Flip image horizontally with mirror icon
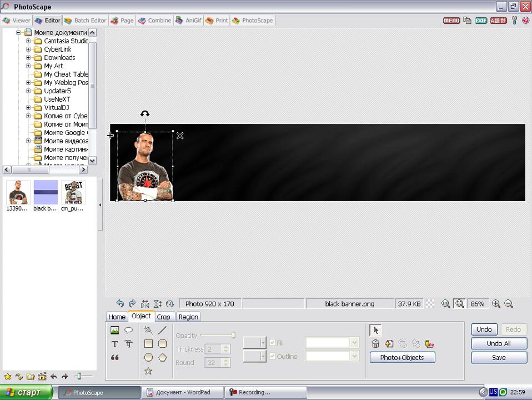Viewport: 532px width, 400px height. 145,304
